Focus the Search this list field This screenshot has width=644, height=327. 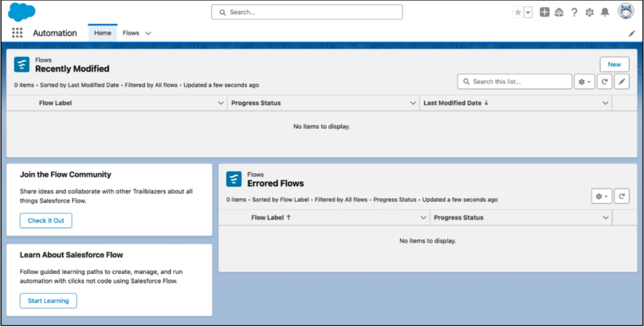(514, 82)
